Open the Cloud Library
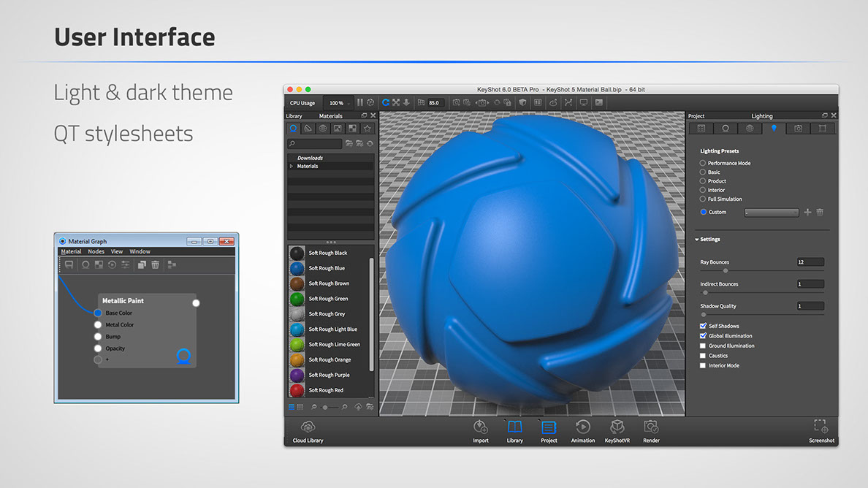 pos(308,428)
